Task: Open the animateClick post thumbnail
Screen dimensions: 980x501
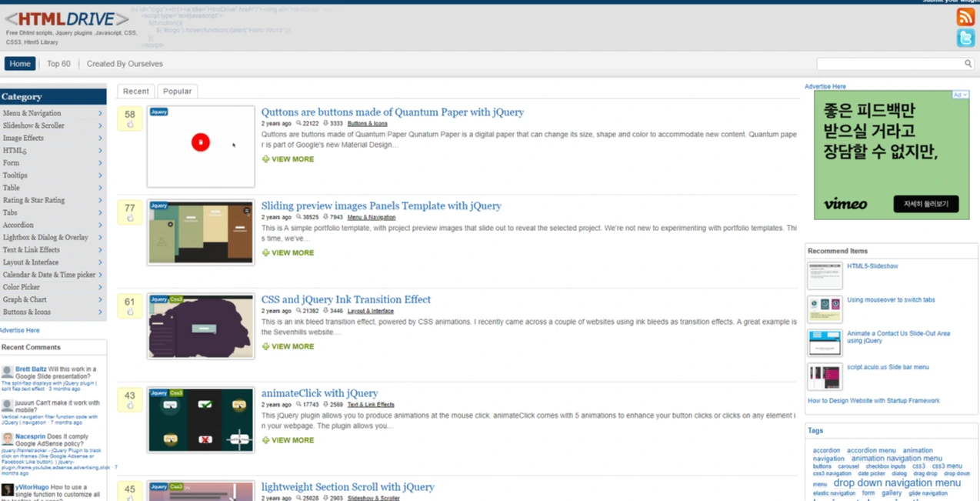Action: pyautogui.click(x=201, y=420)
